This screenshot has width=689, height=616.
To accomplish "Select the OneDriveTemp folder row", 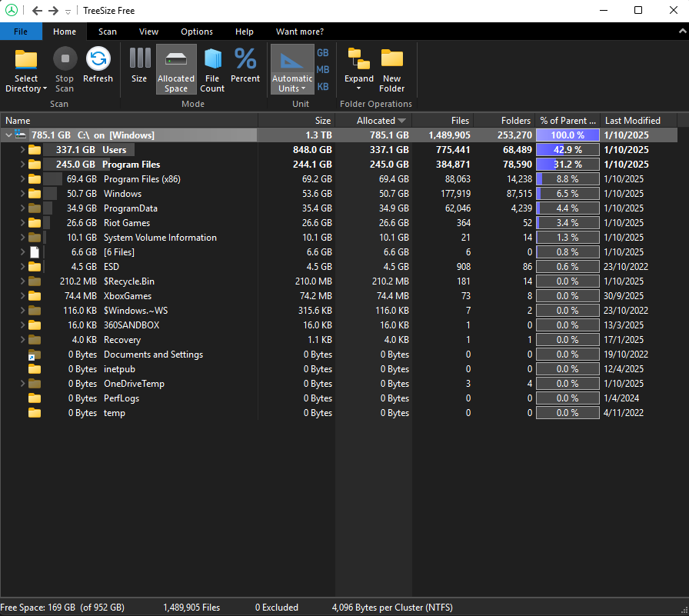I will (338, 384).
